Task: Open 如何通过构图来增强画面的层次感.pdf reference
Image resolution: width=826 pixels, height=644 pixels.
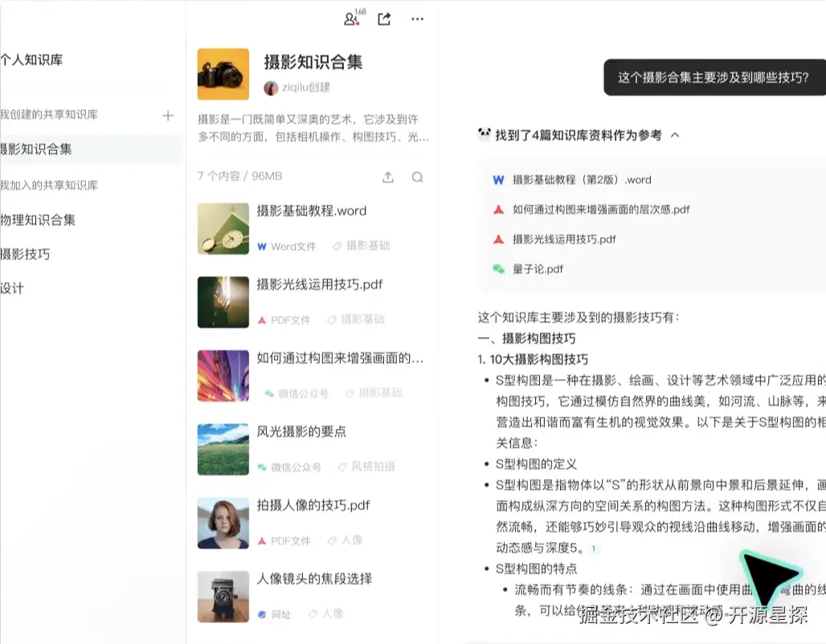Action: (595, 208)
